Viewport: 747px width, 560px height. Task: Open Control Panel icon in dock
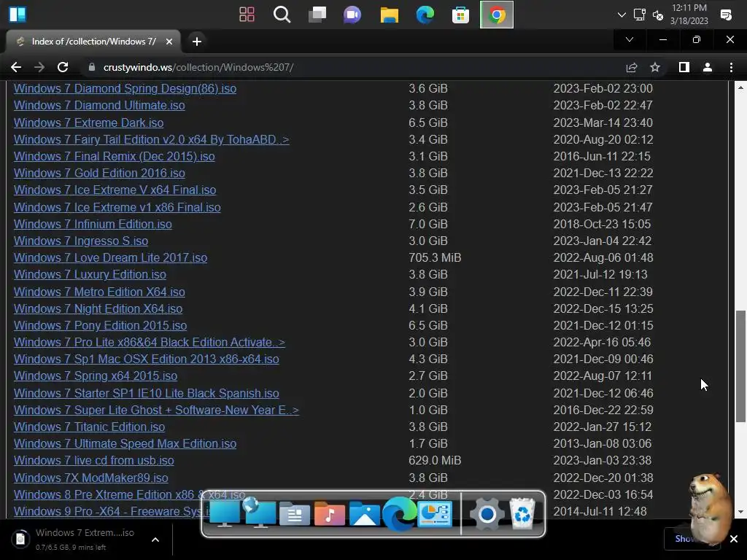(435, 514)
